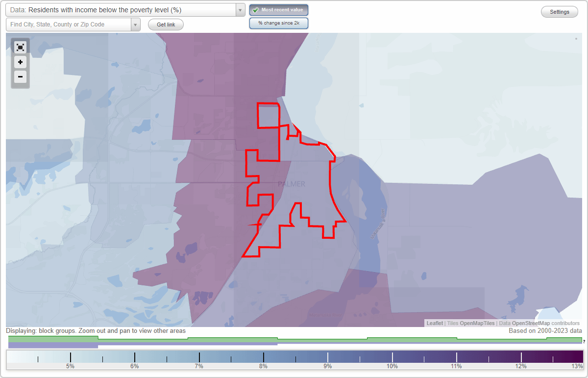The width and height of the screenshot is (588, 378).
Task: Click the 5% mark on legend
Action: (x=70, y=366)
